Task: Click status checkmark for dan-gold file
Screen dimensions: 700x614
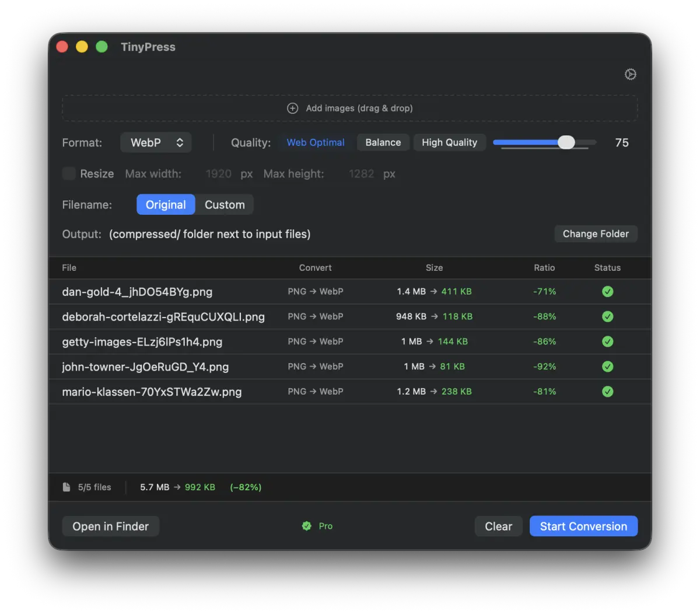Action: (x=607, y=291)
